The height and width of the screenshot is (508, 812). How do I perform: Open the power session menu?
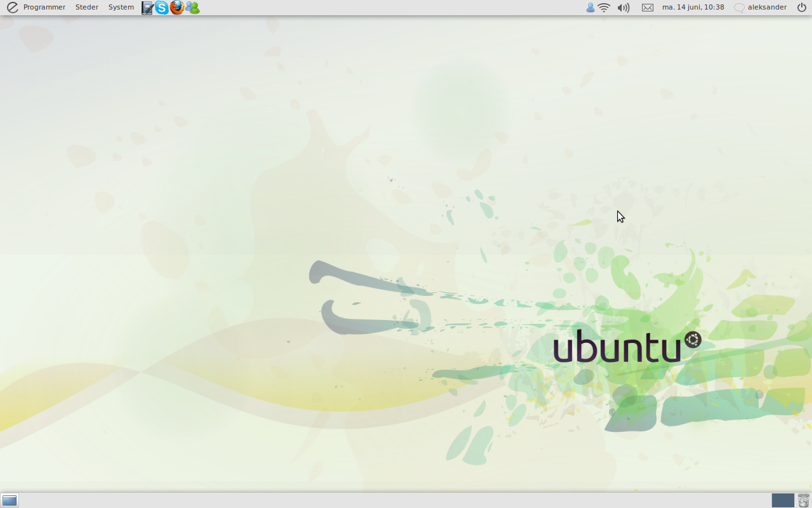[802, 8]
